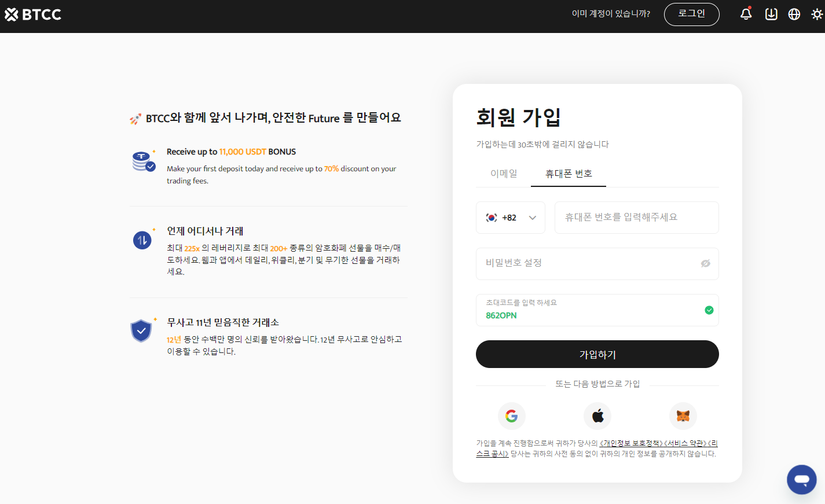This screenshot has height=504, width=825.
Task: Click the 가입하기 button
Action: pos(597,354)
